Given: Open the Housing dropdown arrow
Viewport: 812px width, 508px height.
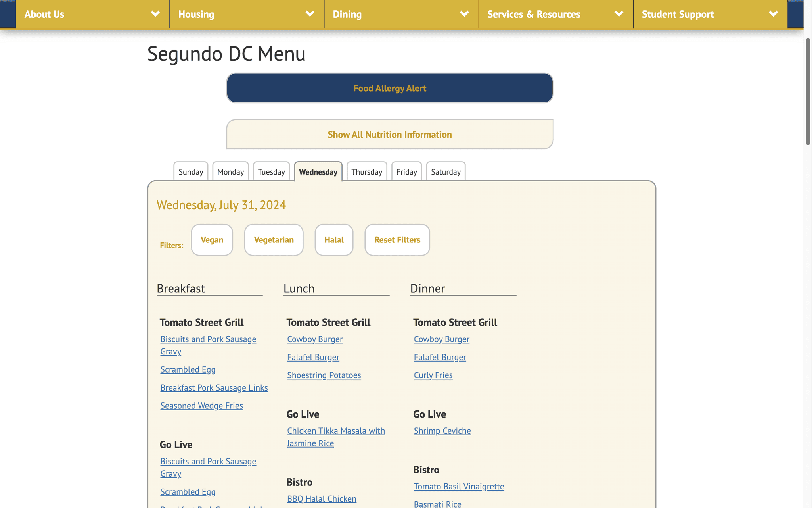Looking at the screenshot, I should (x=310, y=14).
